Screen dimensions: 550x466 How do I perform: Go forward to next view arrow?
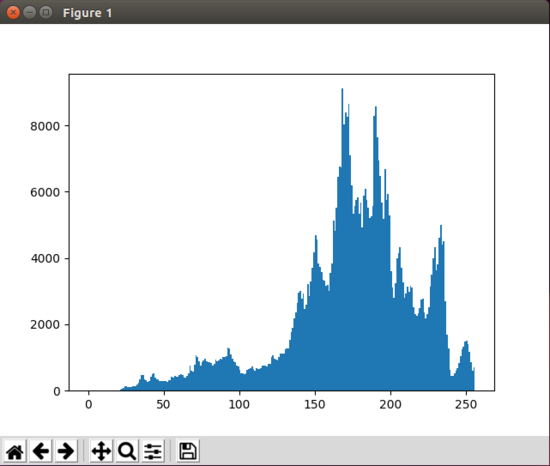(66, 451)
